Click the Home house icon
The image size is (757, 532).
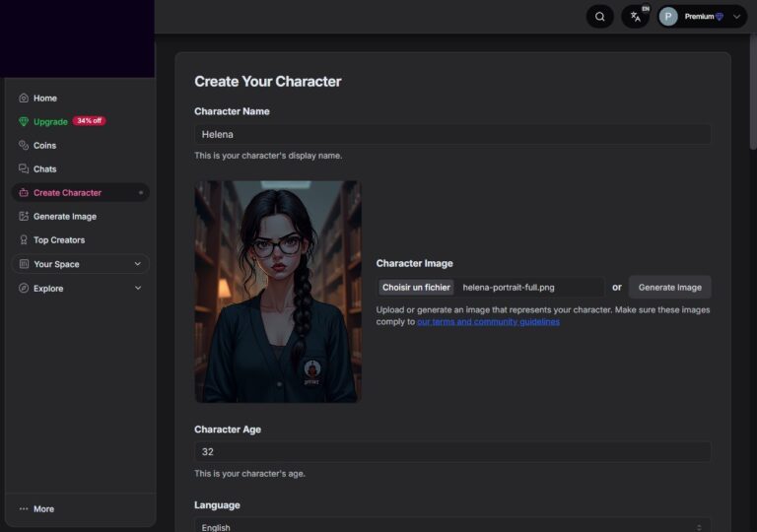point(24,99)
